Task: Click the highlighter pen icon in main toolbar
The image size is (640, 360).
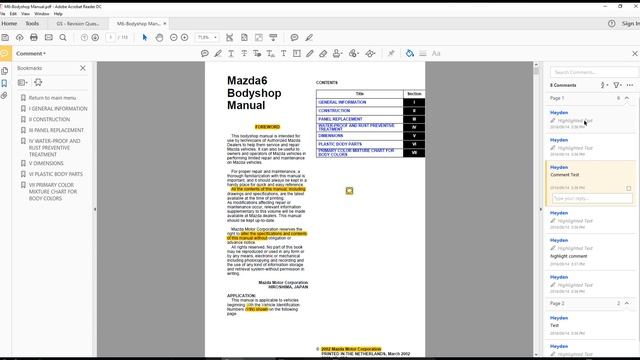Action: click(x=309, y=38)
